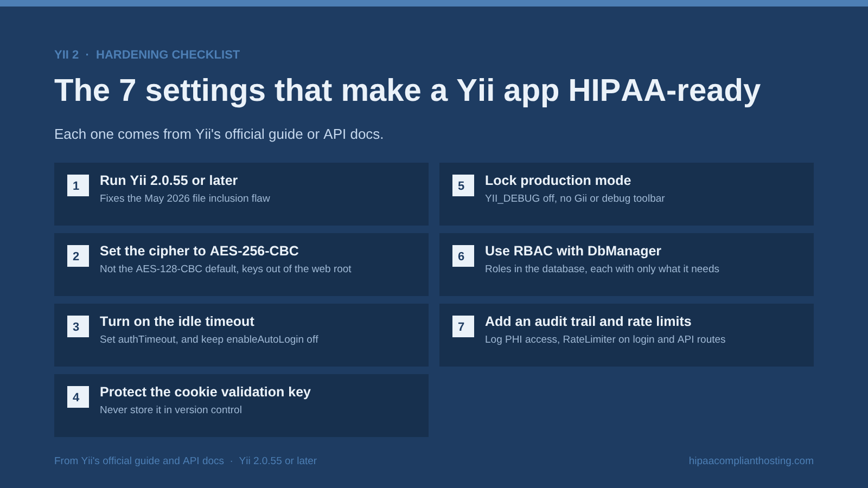Click the number 3 badge
868x488 pixels.
(x=78, y=326)
